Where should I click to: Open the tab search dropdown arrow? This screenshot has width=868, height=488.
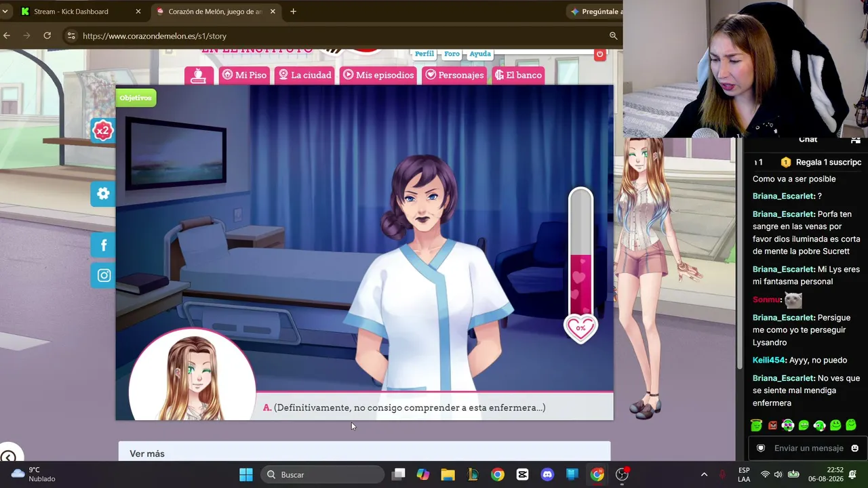[5, 12]
